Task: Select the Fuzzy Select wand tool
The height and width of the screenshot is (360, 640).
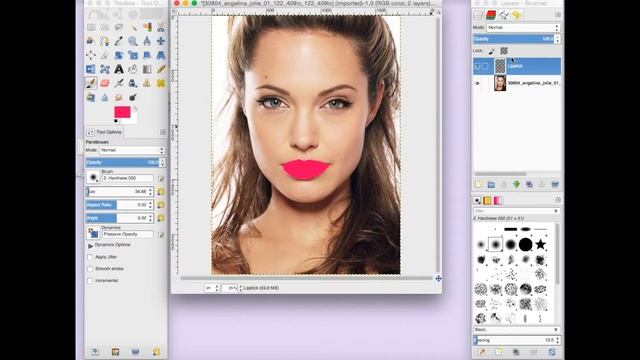Action: tap(133, 27)
